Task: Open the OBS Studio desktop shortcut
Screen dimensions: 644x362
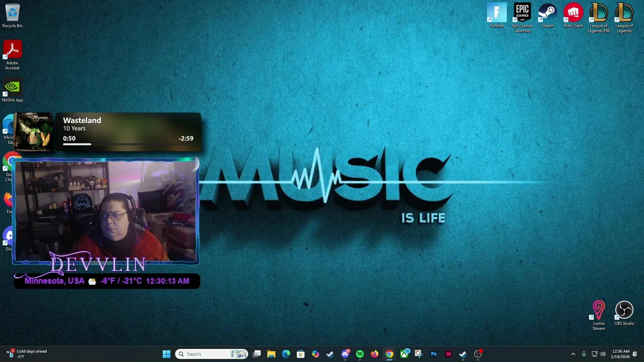Action: 624,314
